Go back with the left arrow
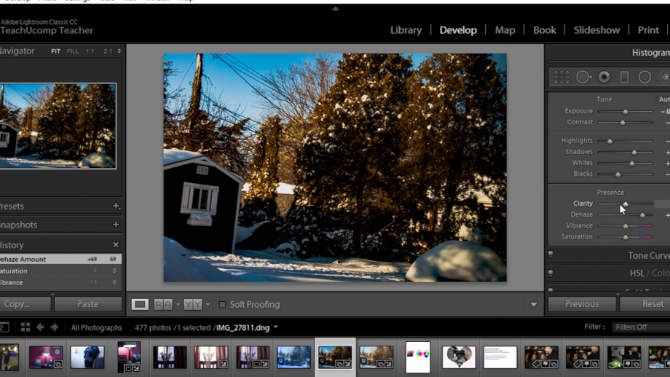670x377 pixels. [x=40, y=327]
